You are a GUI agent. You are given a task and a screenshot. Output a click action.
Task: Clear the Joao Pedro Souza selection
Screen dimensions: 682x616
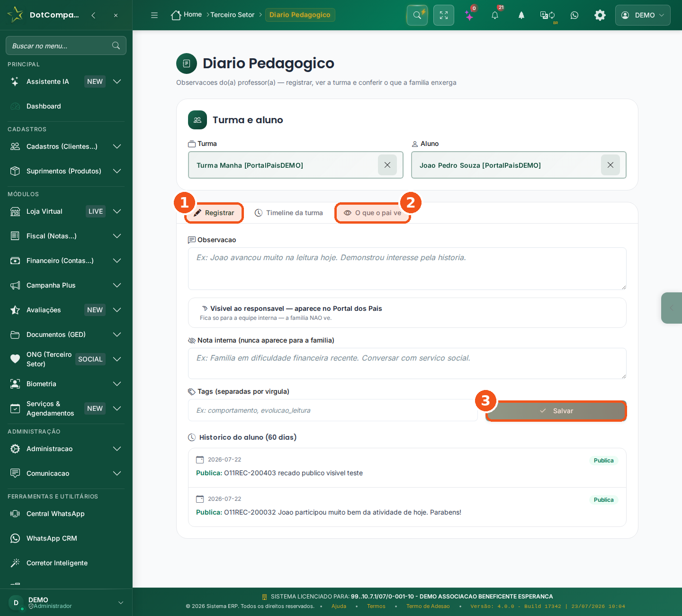coord(610,165)
